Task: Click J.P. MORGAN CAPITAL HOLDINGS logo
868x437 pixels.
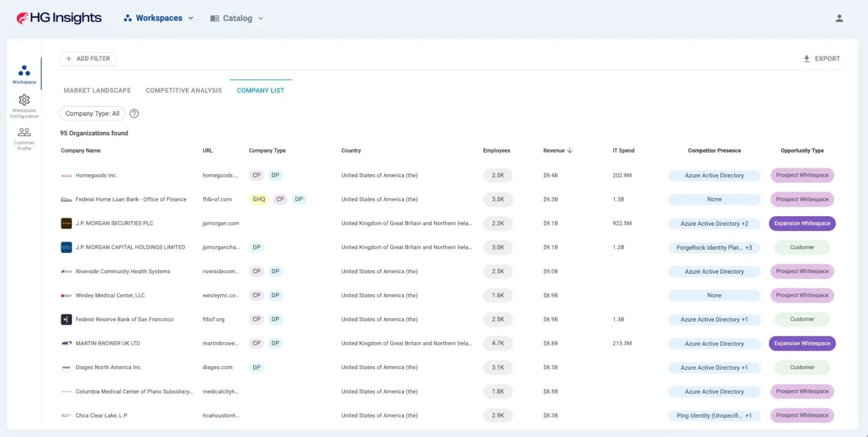Action: [66, 247]
